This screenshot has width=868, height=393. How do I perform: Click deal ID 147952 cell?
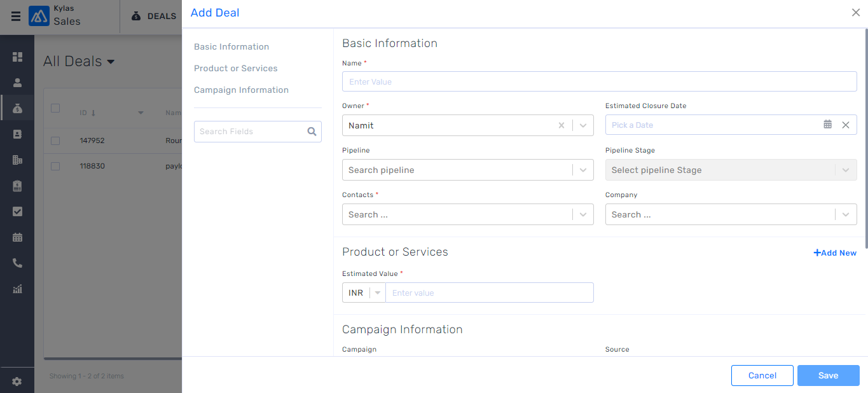92,141
